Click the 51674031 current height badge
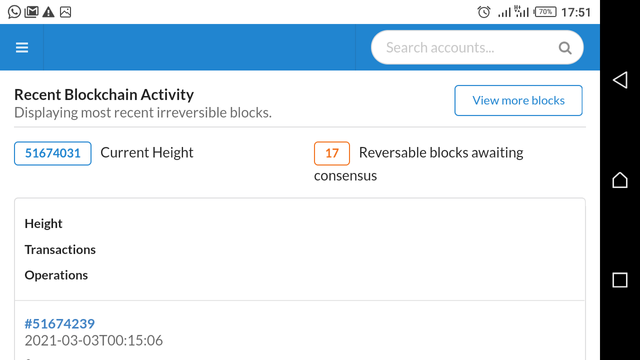Viewport: 640px width, 360px height. 53,153
